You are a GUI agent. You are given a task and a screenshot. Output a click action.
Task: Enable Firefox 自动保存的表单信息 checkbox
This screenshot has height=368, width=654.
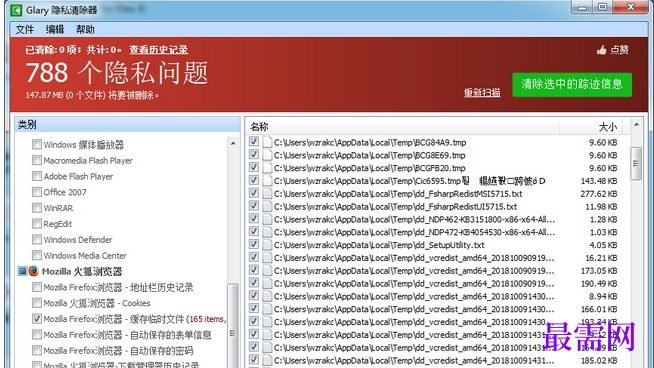[x=37, y=335]
